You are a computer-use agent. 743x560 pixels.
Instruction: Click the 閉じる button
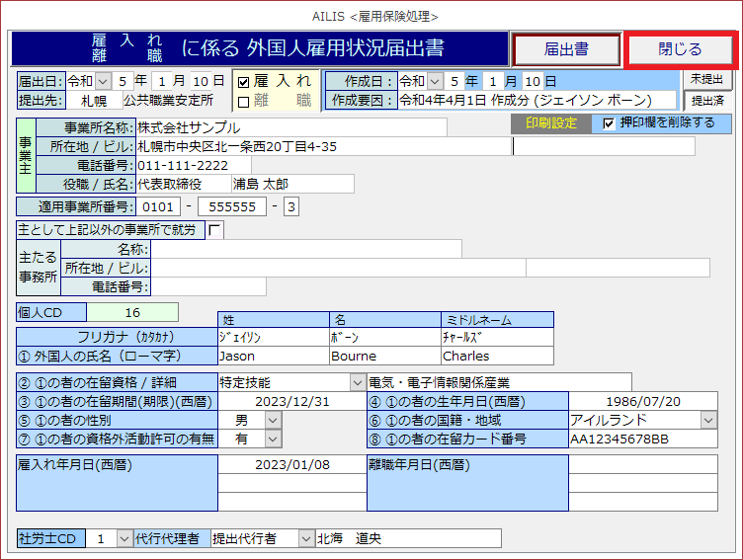680,48
